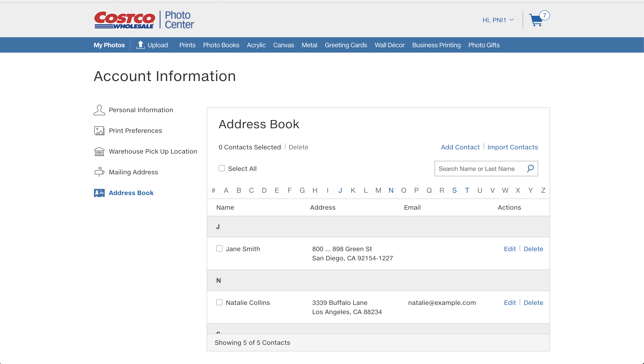Click the Print Preferences sidebar icon
This screenshot has height=364, width=644.
click(x=99, y=130)
